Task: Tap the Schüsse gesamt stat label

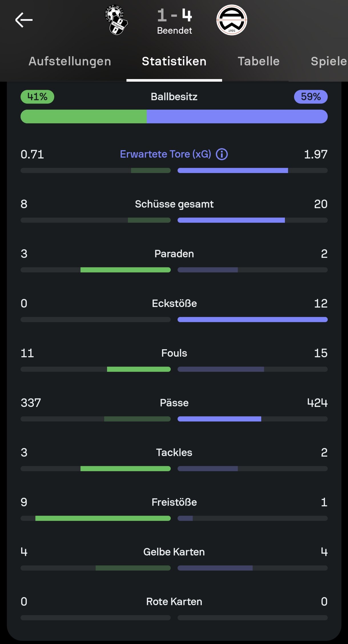Action: point(174,204)
